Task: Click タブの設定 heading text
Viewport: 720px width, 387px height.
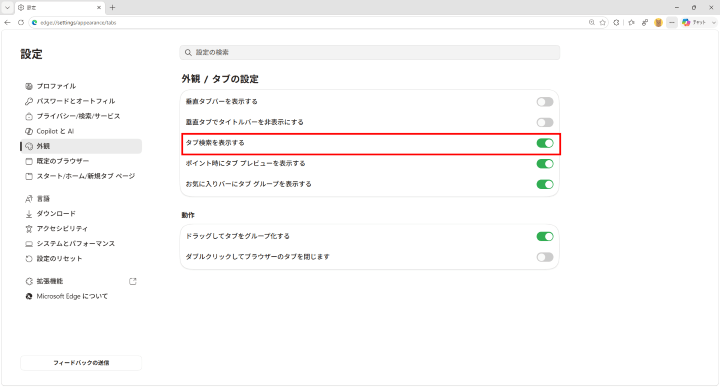Action: click(x=235, y=79)
